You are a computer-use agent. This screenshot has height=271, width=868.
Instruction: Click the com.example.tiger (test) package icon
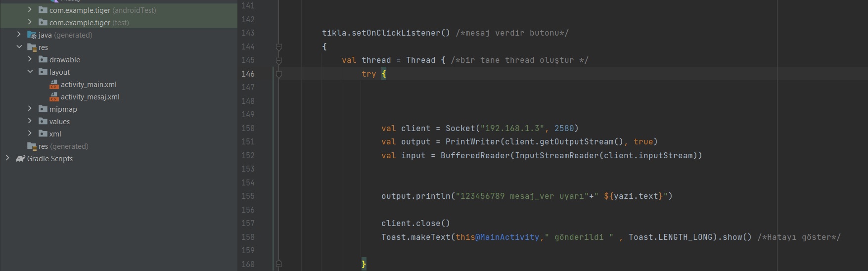[x=43, y=22]
